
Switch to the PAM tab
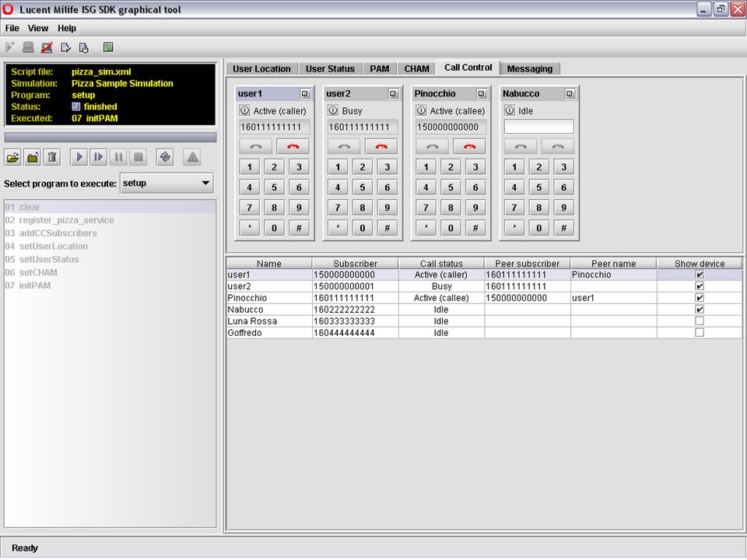pos(379,68)
